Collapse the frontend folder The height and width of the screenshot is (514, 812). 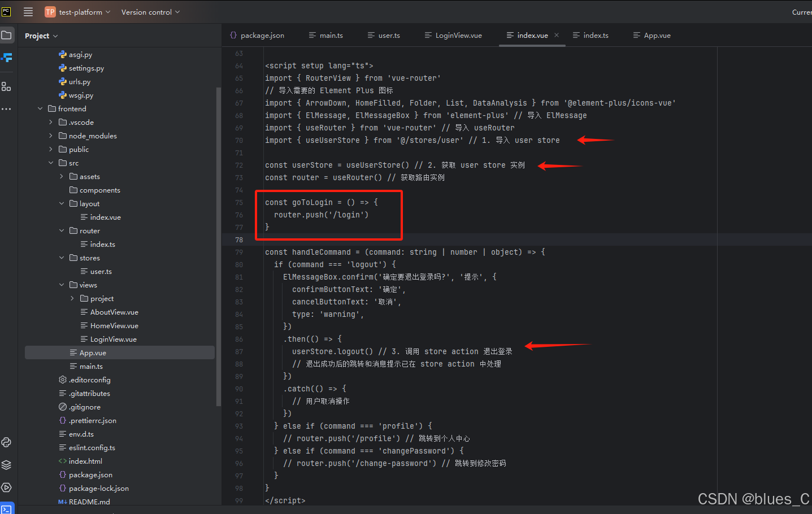(x=40, y=108)
